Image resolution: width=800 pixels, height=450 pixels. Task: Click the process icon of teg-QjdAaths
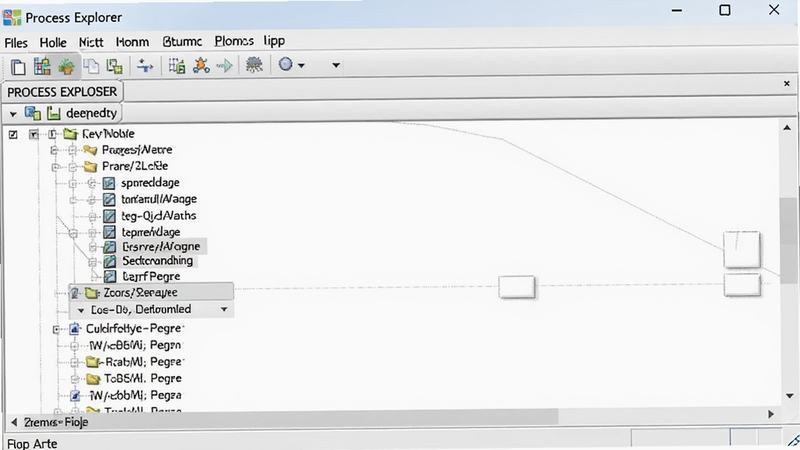click(109, 216)
